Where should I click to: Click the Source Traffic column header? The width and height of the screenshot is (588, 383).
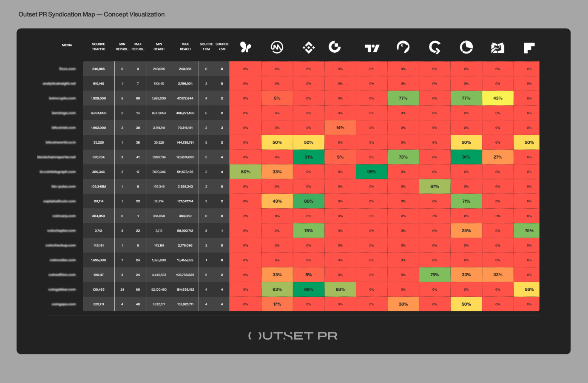click(x=99, y=47)
